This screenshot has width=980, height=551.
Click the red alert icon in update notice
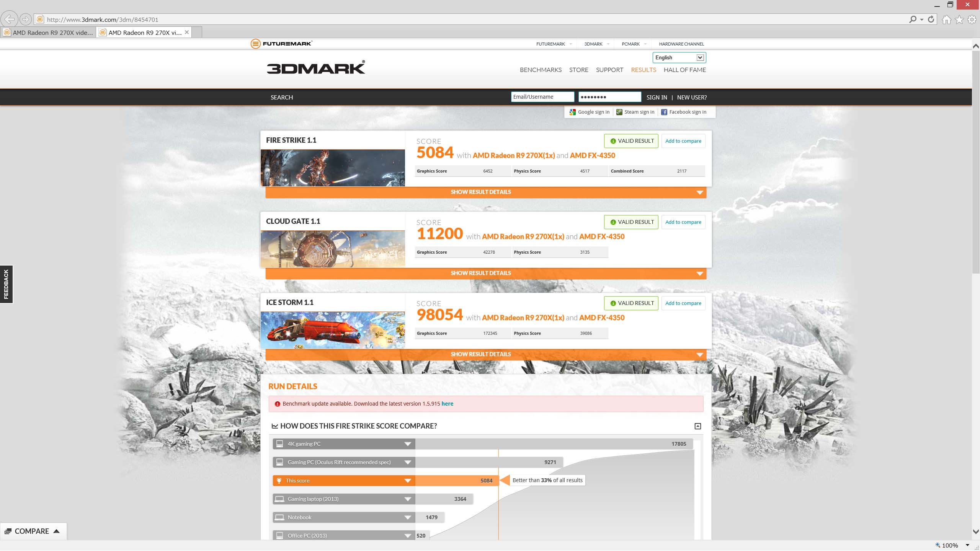click(x=278, y=404)
